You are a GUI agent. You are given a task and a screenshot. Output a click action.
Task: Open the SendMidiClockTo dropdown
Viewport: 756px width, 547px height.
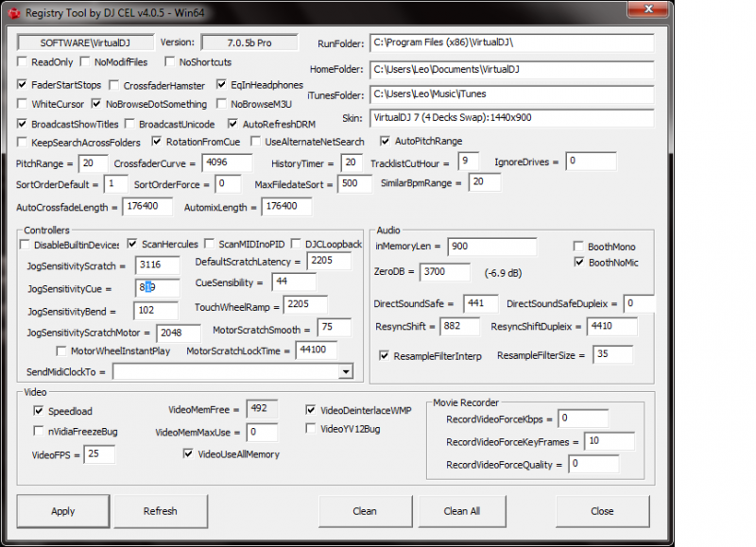click(346, 371)
